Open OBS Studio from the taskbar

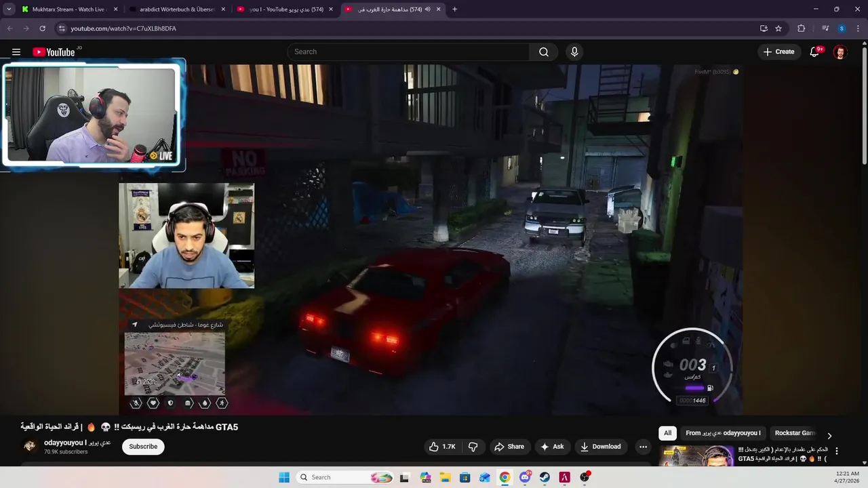[585, 477]
